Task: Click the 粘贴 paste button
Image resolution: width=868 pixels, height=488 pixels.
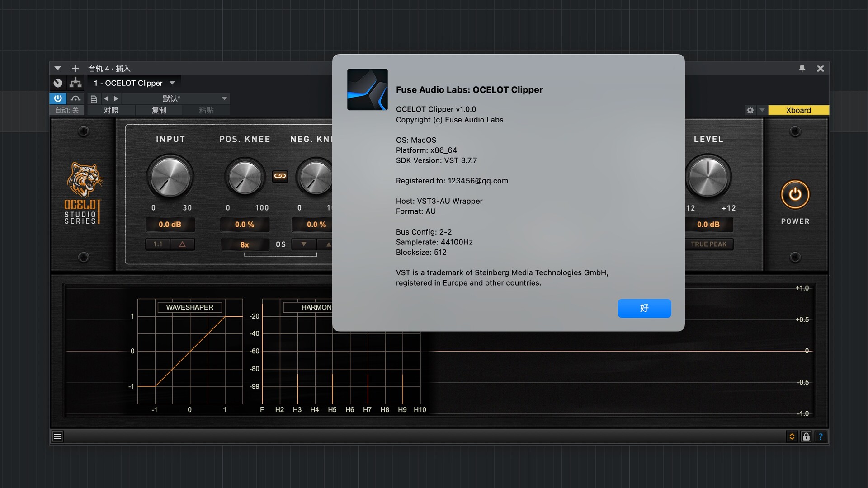Action: click(x=206, y=110)
